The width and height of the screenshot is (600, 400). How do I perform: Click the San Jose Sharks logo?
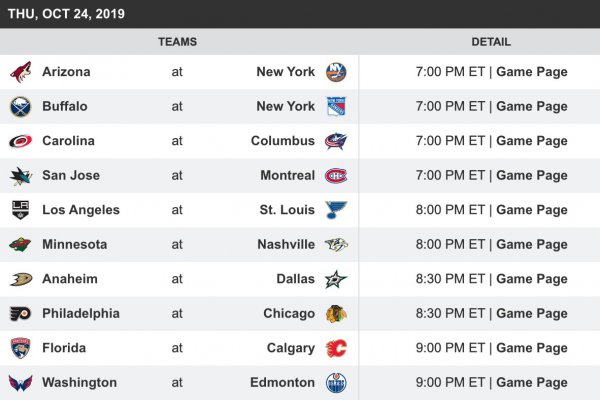(x=21, y=176)
